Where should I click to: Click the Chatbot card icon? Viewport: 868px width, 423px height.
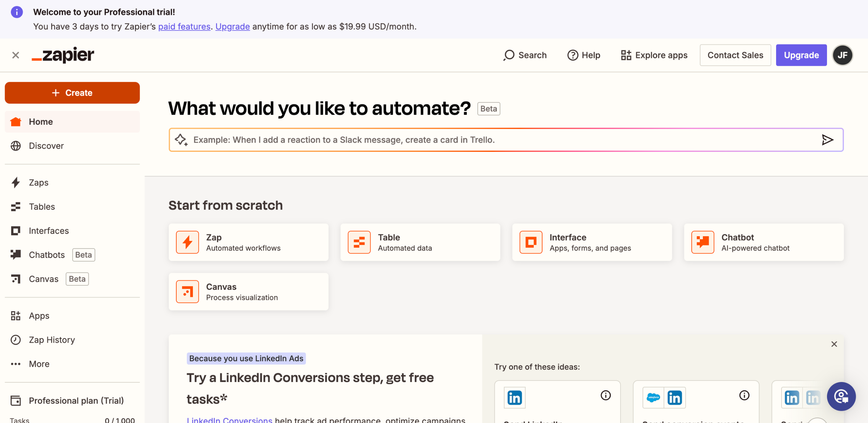(703, 242)
